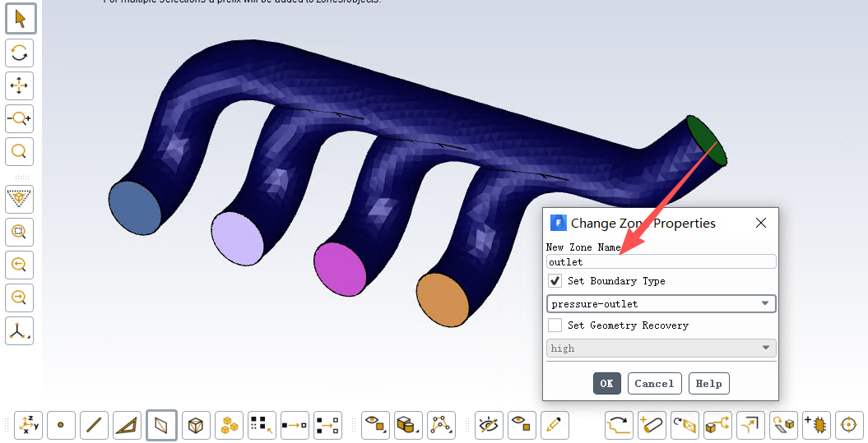Click the add chip component icon
Image resolution: width=868 pixels, height=443 pixels.
816,425
